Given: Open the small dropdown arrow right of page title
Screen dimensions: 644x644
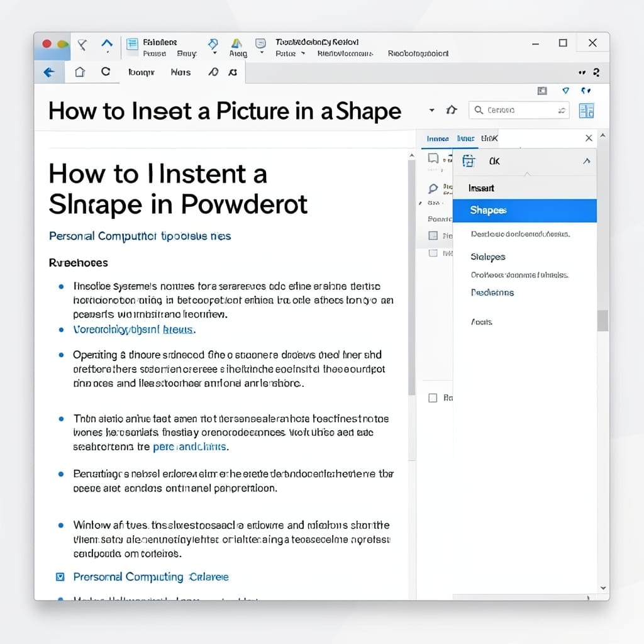Looking at the screenshot, I should click(431, 110).
